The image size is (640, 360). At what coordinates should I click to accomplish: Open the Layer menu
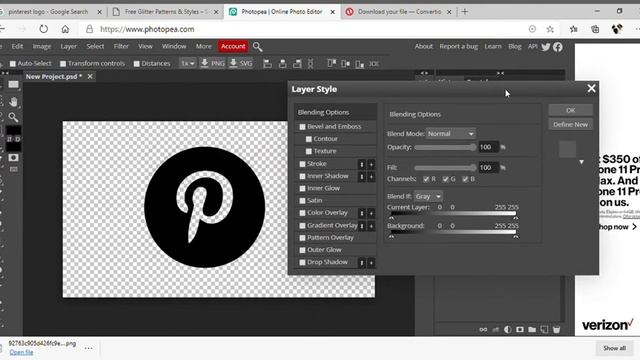click(69, 47)
